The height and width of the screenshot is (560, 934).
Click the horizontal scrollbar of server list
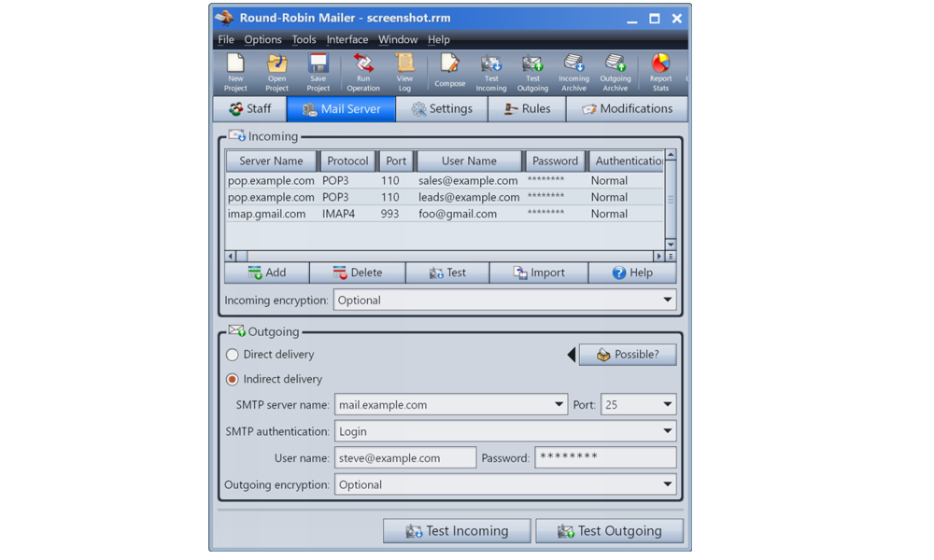tap(446, 256)
